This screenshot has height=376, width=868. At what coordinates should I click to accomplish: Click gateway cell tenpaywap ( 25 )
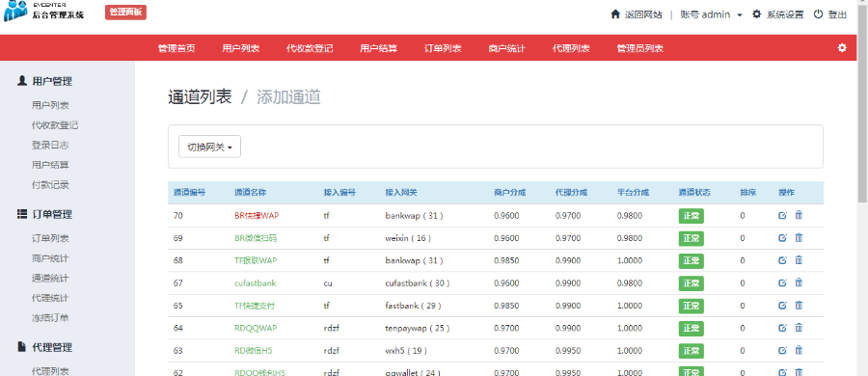click(x=418, y=328)
